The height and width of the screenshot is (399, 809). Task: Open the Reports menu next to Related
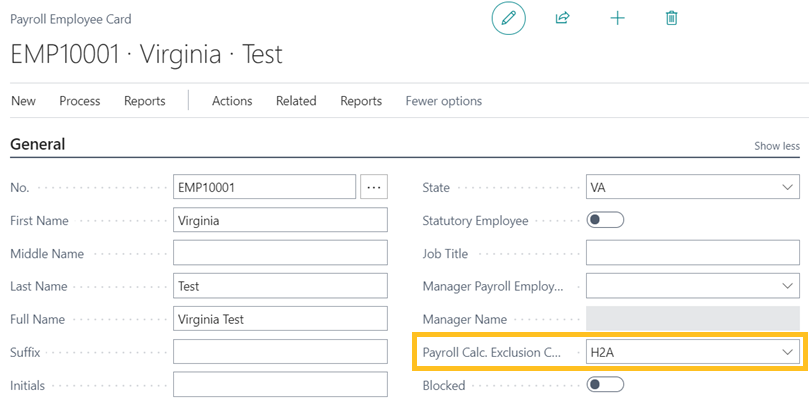point(361,101)
